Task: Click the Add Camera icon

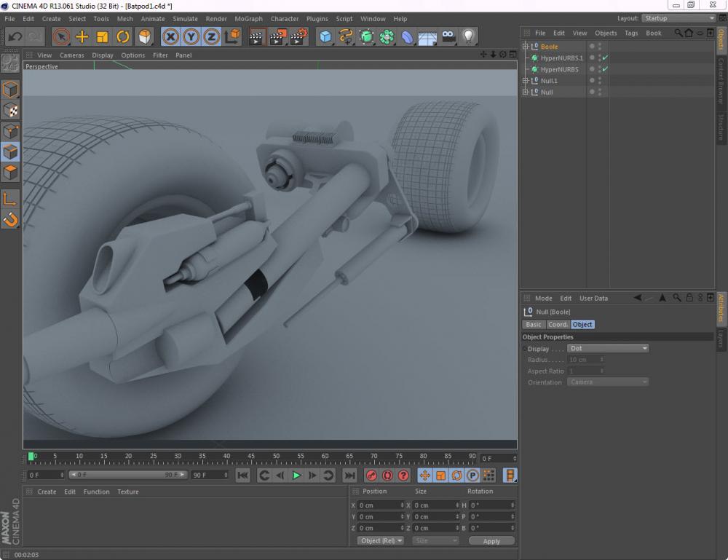Action: [x=448, y=36]
